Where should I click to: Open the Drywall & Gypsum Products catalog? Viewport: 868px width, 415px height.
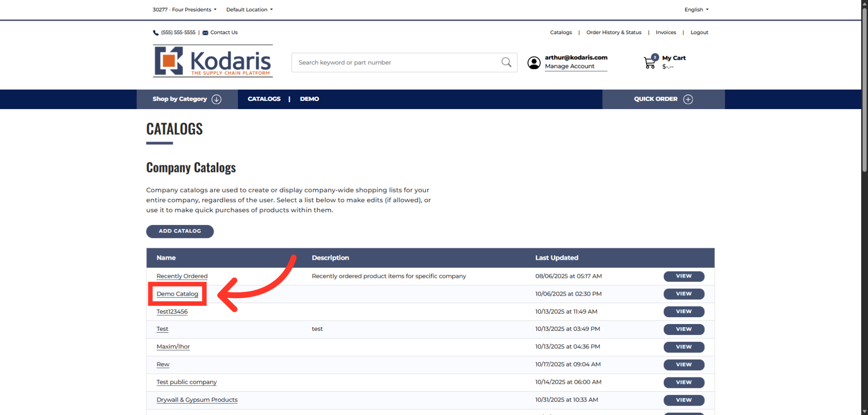pos(197,400)
